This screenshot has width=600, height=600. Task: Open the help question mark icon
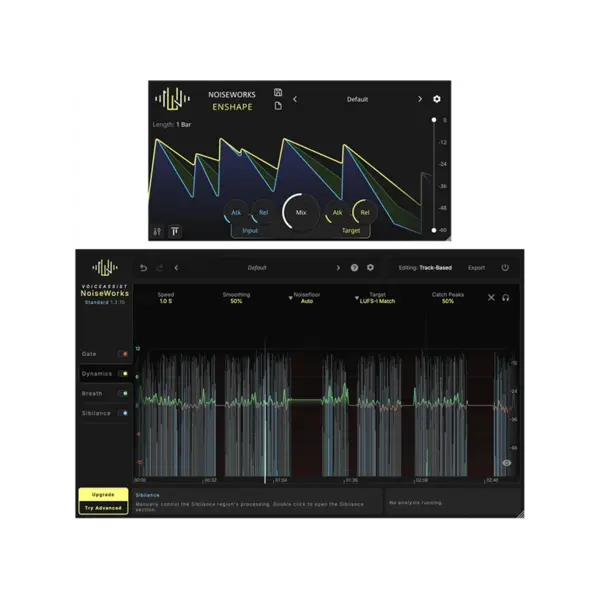pyautogui.click(x=354, y=268)
